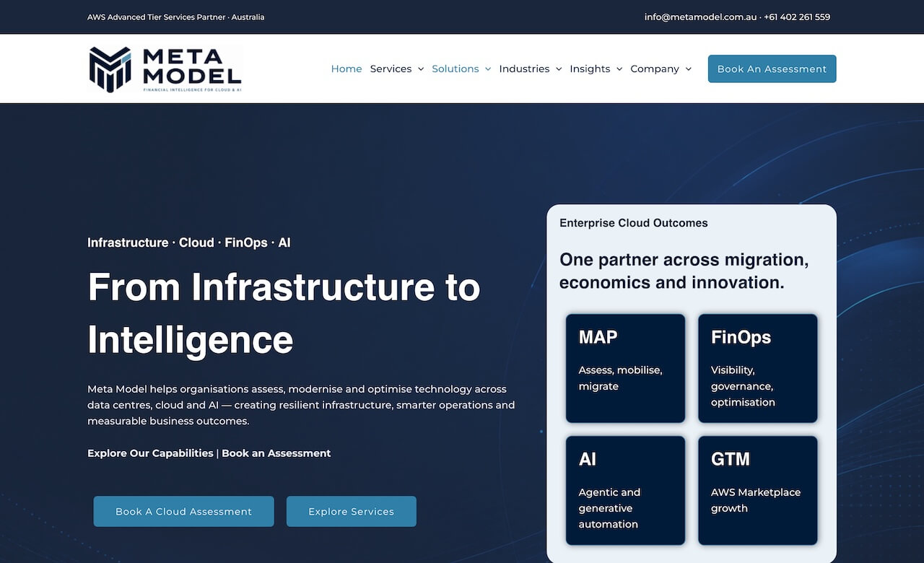Open the Services menu link
Screen dimensions: 924x563
click(x=391, y=69)
